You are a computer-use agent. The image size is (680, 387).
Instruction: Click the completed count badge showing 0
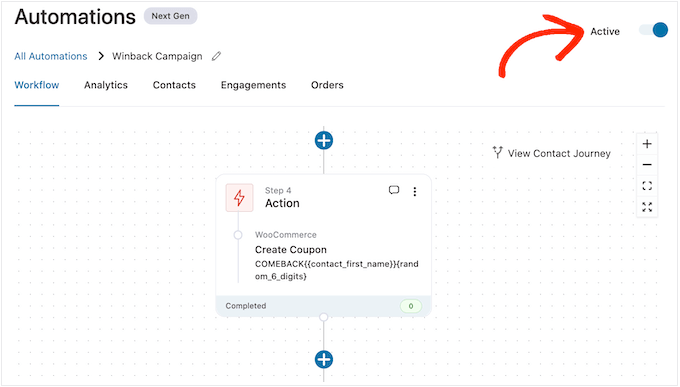pyautogui.click(x=411, y=306)
